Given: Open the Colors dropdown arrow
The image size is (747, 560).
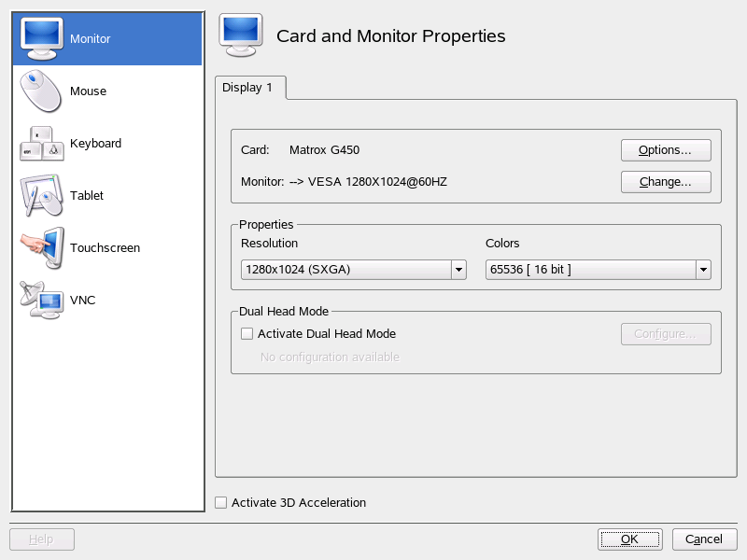Looking at the screenshot, I should (703, 270).
